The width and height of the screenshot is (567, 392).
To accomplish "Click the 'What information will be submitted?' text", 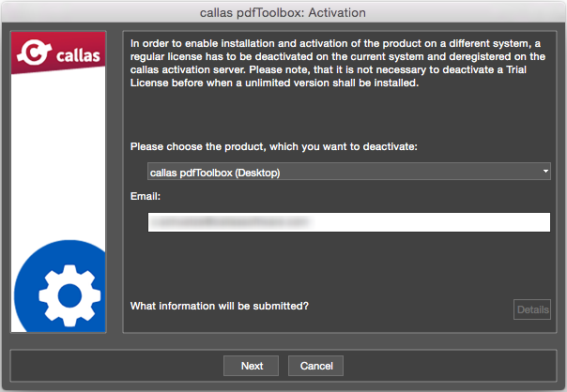I will 220,306.
